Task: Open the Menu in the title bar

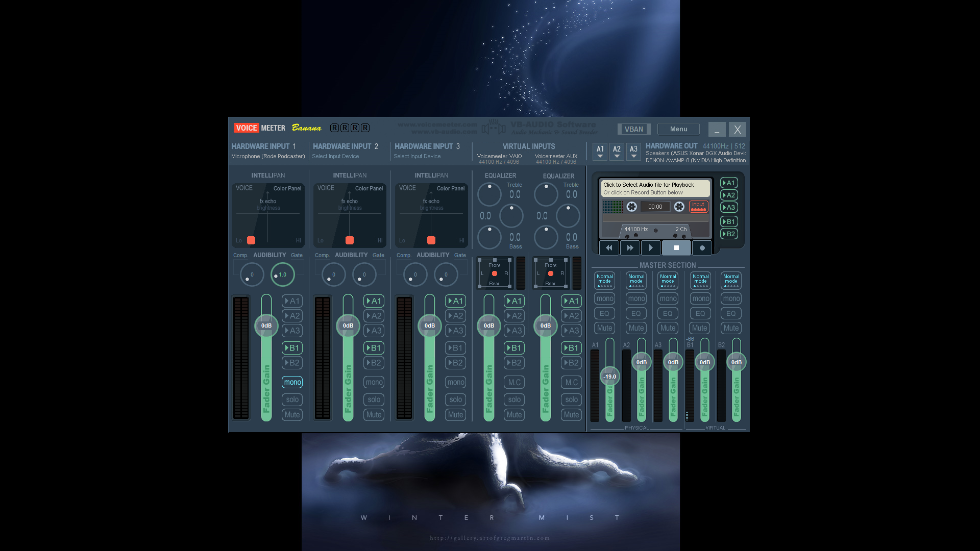Action: coord(678,129)
